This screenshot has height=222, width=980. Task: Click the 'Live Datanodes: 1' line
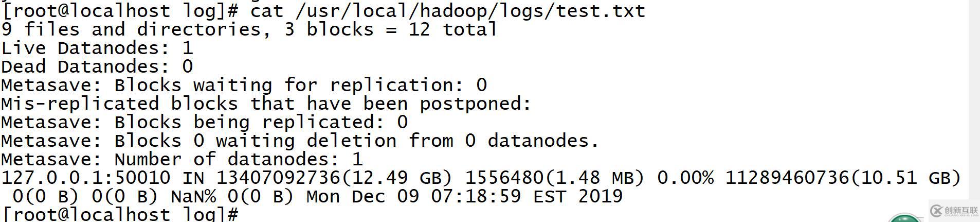(97, 48)
